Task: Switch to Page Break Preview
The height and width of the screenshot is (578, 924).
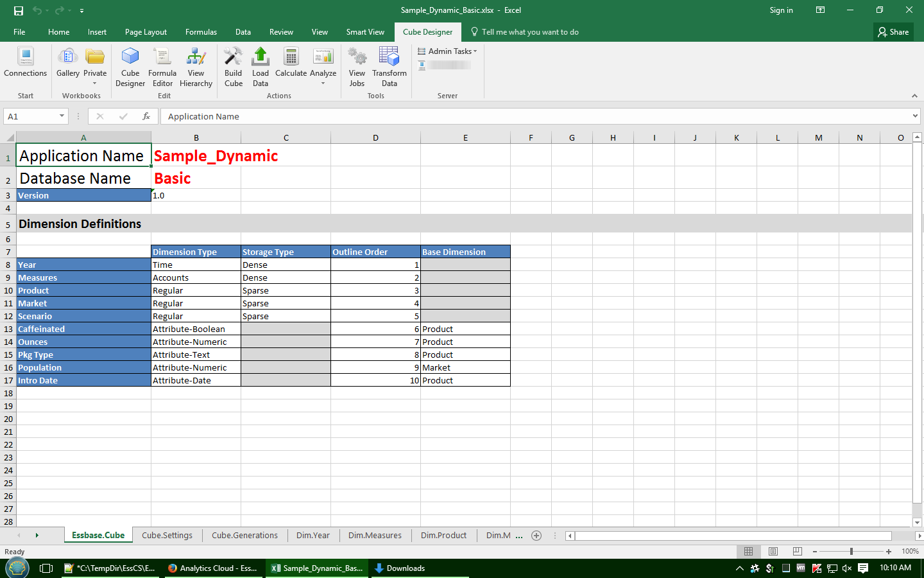Action: pyautogui.click(x=798, y=552)
